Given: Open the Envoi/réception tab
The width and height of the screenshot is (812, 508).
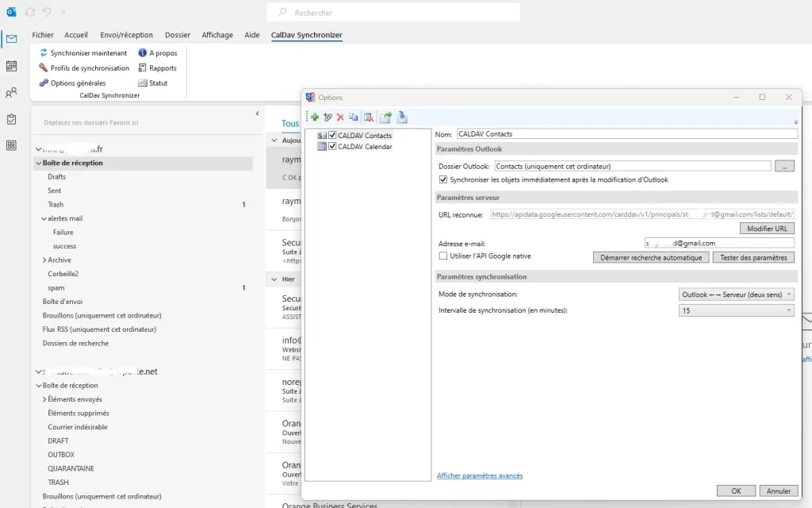Looking at the screenshot, I should pos(126,35).
